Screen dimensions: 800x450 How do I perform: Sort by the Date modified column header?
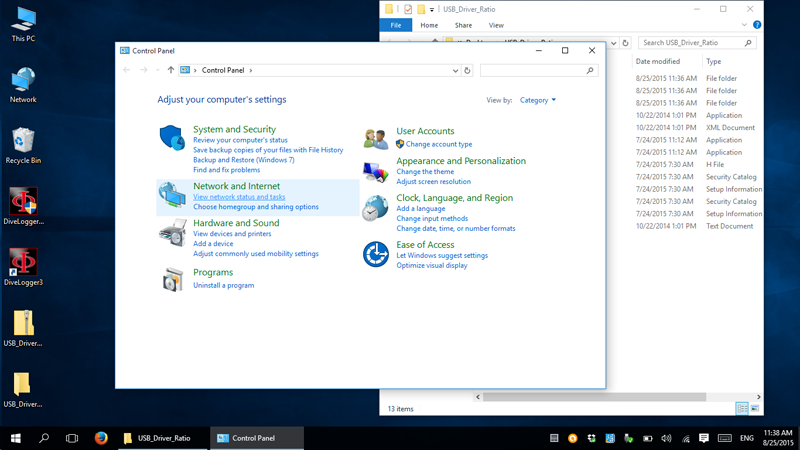658,61
